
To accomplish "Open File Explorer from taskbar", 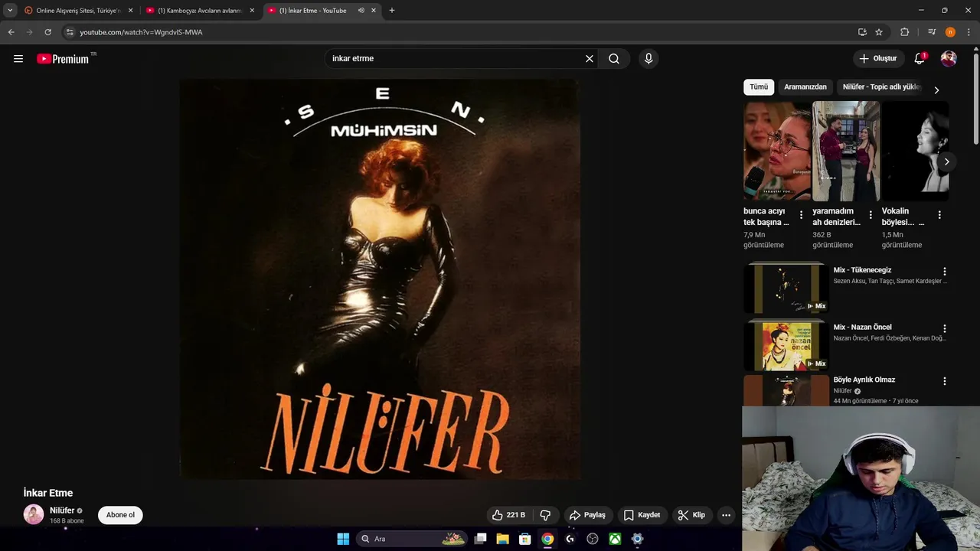I will pyautogui.click(x=502, y=539).
